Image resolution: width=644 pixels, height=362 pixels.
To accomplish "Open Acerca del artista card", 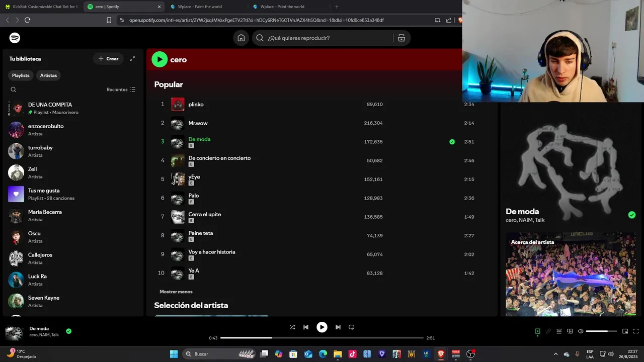I will (x=571, y=275).
